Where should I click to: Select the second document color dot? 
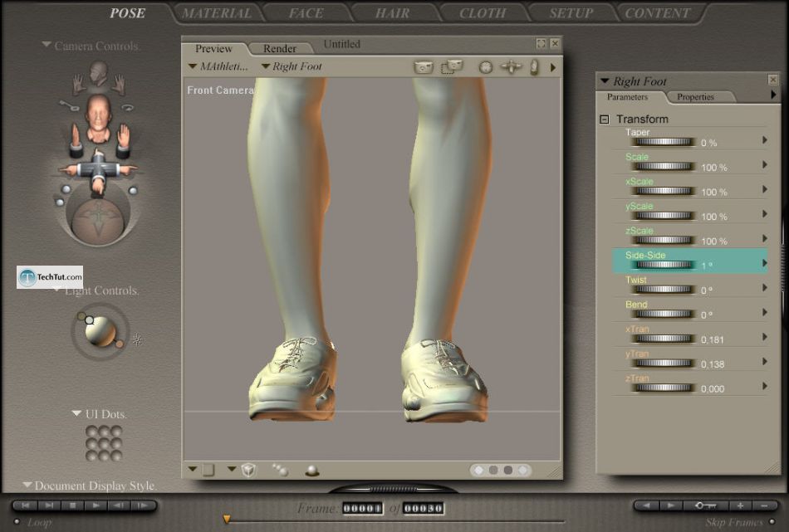click(493, 470)
